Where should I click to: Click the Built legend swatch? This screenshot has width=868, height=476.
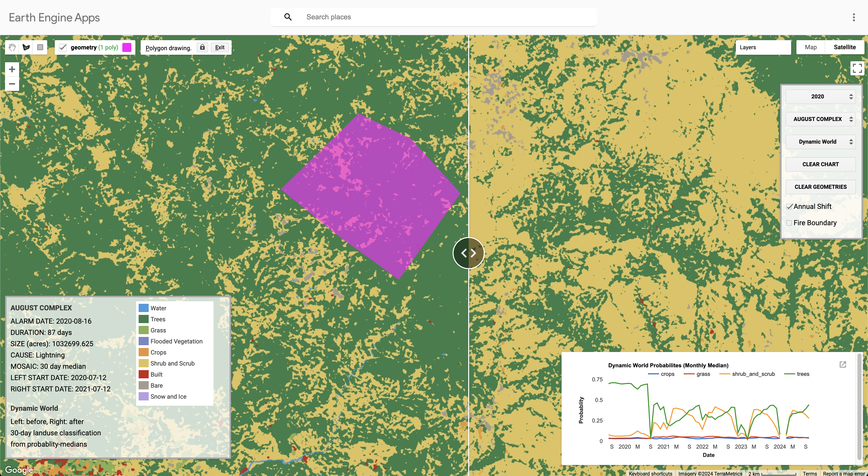[144, 374]
